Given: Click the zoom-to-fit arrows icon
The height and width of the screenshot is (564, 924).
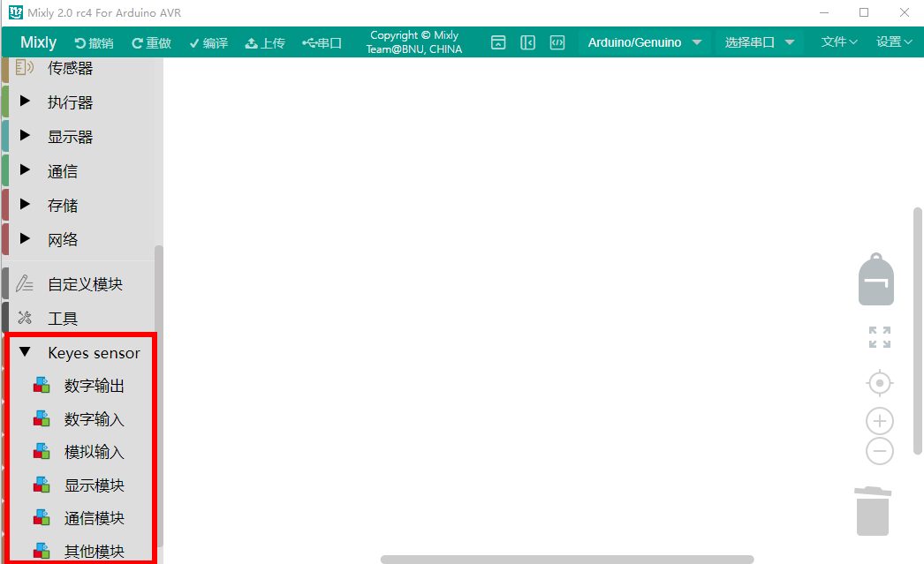Looking at the screenshot, I should (x=879, y=337).
